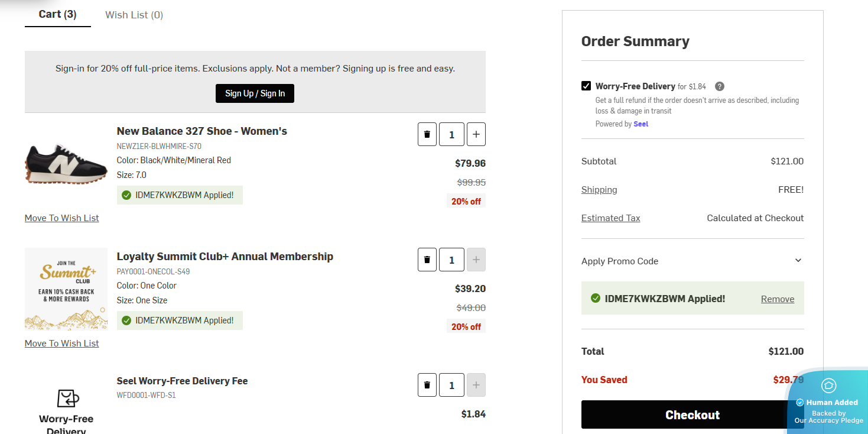The image size is (868, 434).
Task: Increase New Balance 327 Shoe quantity
Action: (x=476, y=134)
